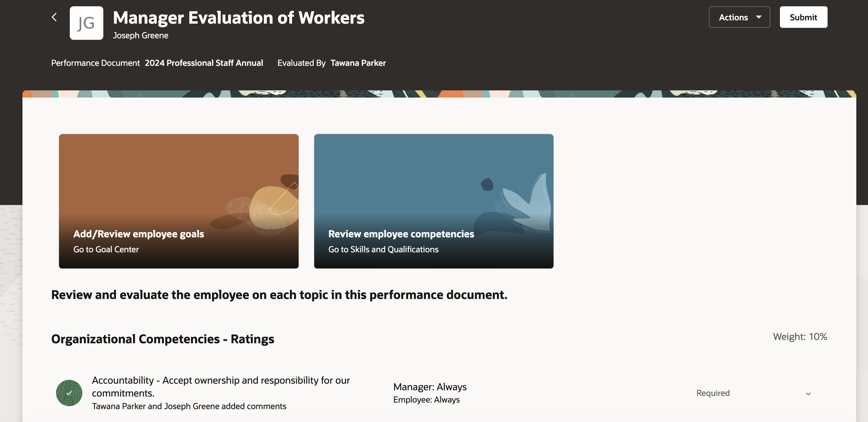Click Joseph Greene's JG avatar
The height and width of the screenshot is (422, 868).
click(86, 22)
